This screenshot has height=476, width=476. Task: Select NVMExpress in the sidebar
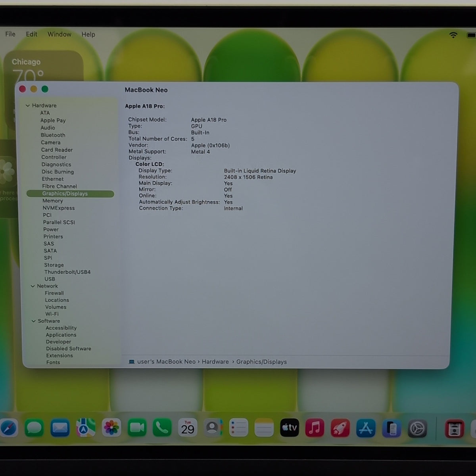[x=58, y=208]
